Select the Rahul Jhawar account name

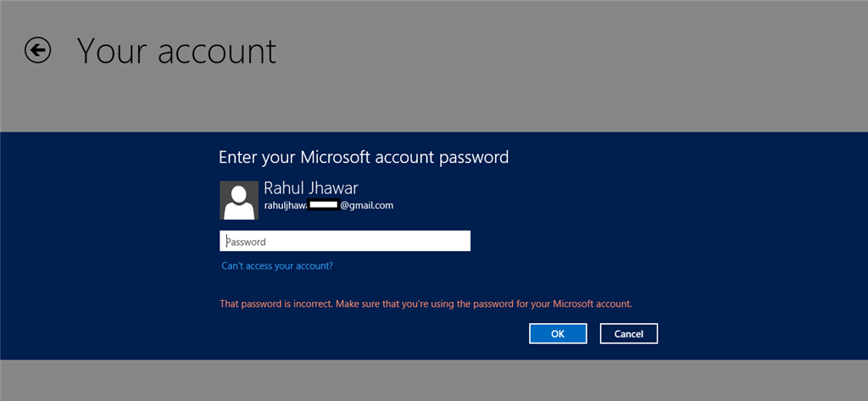pyautogui.click(x=311, y=187)
